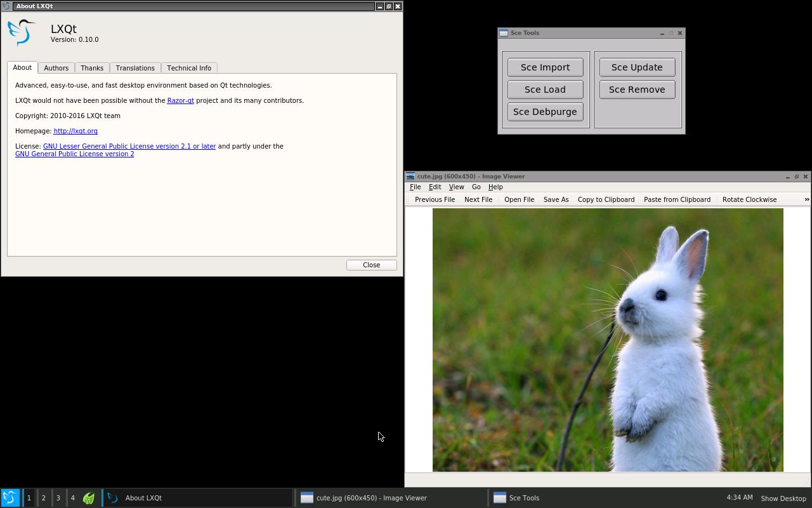This screenshot has height=508, width=812.
Task: Click Next File in the toolbar
Action: pyautogui.click(x=478, y=199)
